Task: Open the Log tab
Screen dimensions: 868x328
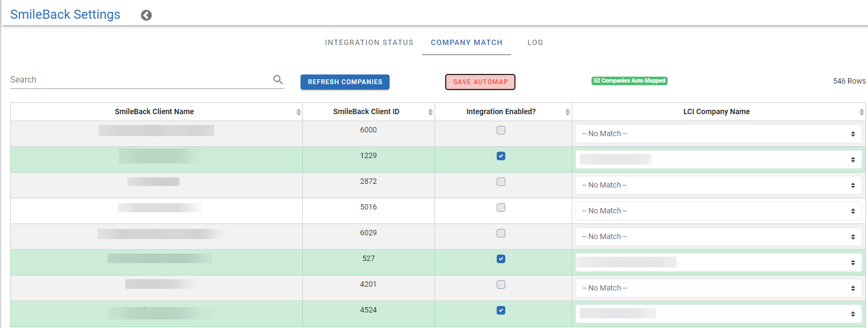Action: tap(535, 42)
